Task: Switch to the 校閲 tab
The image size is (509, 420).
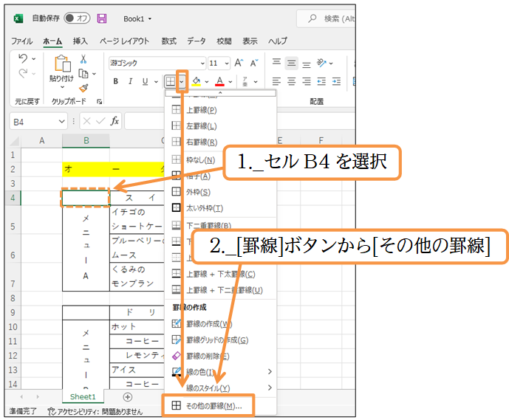Action: (x=224, y=41)
